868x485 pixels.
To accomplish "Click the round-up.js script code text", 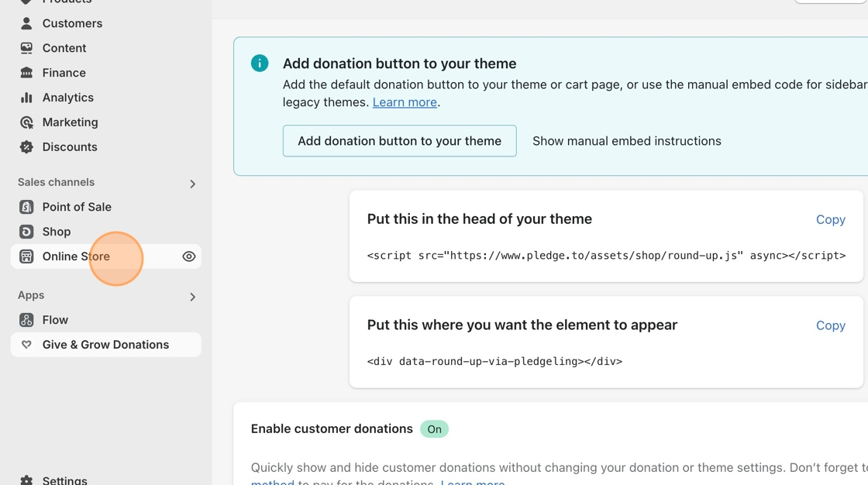I will coord(606,255).
